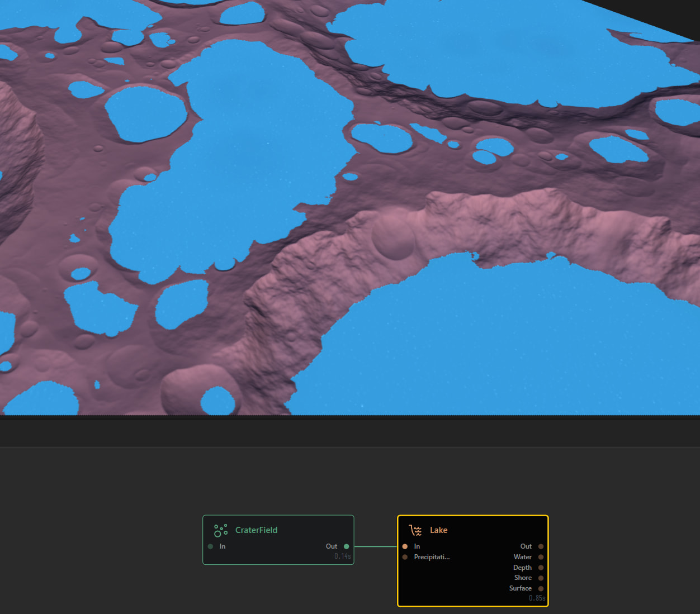Click the Lake Out output port

[x=541, y=546]
